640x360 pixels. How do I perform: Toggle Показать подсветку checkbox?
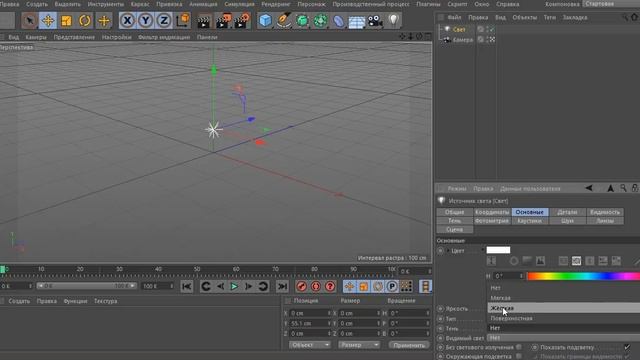[x=627, y=347]
